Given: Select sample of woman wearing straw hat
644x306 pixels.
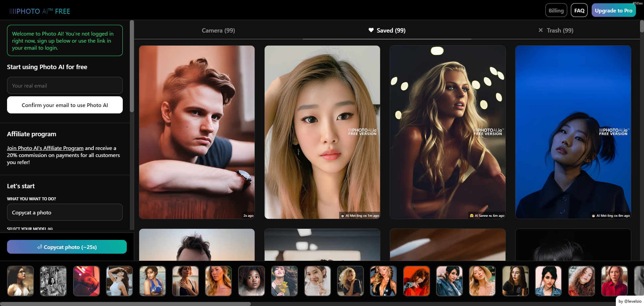Looking at the screenshot, I should (482, 281).
